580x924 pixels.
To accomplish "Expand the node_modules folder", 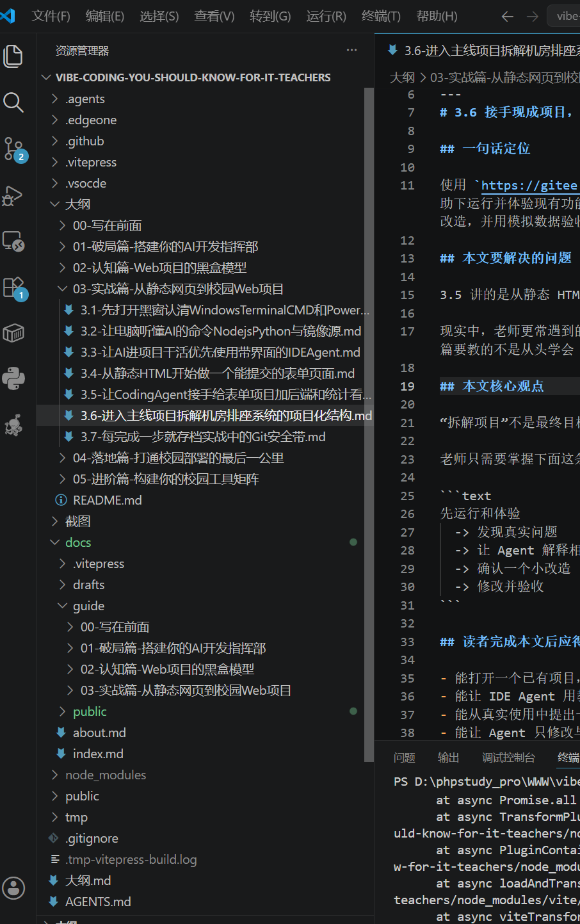I will point(55,775).
